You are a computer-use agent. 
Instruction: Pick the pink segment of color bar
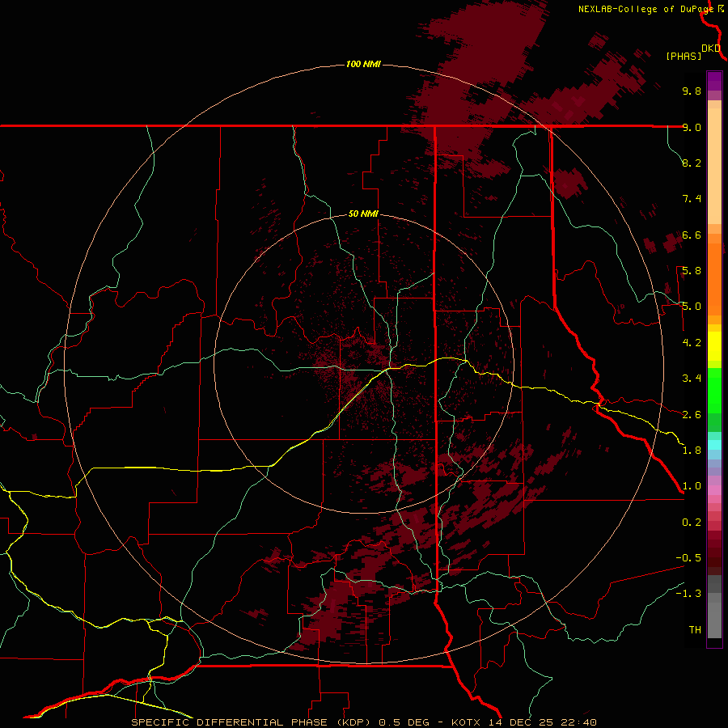coord(714,490)
